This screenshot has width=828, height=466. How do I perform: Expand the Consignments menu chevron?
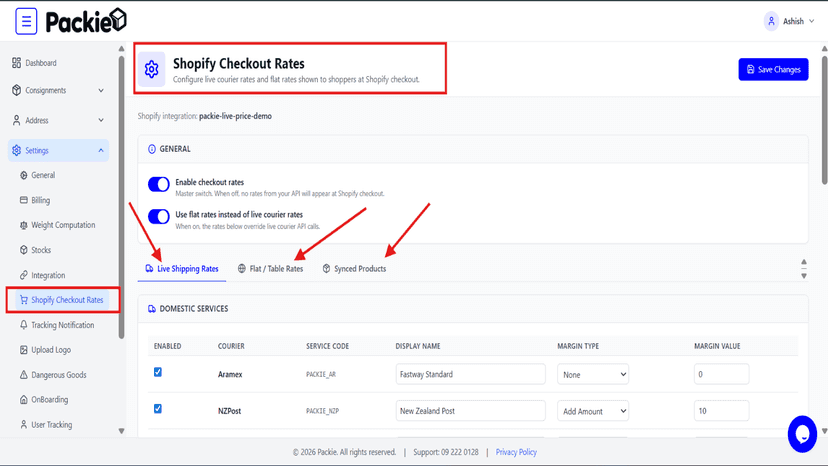(x=101, y=90)
